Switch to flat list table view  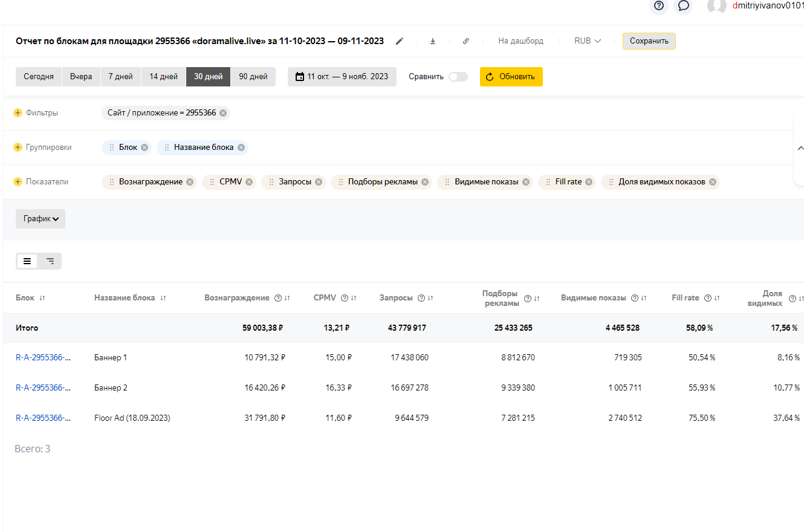[x=27, y=261]
